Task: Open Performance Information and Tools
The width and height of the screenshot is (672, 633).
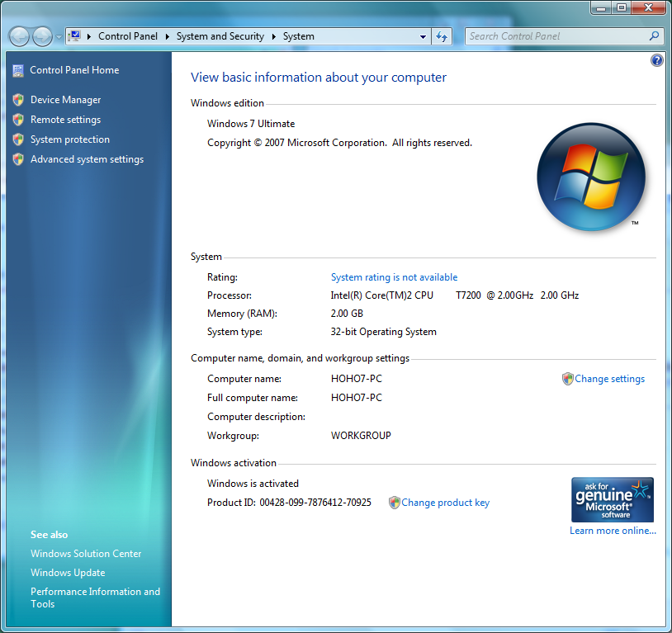Action: point(95,598)
